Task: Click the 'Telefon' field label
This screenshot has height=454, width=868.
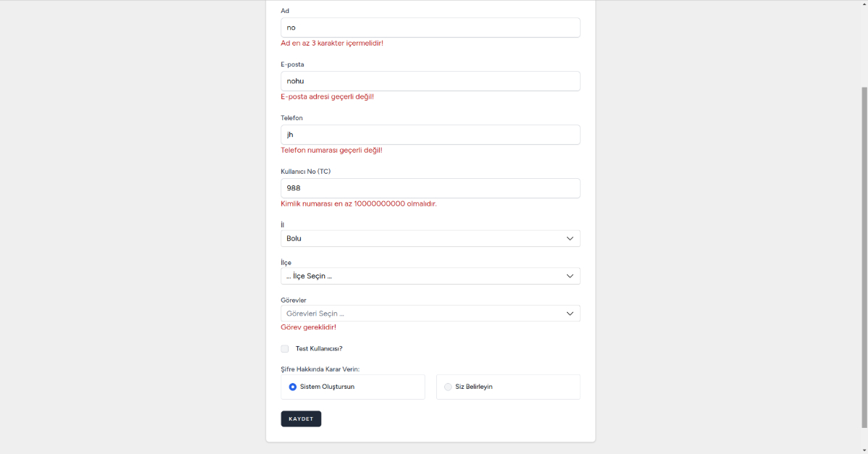Action: (x=292, y=118)
